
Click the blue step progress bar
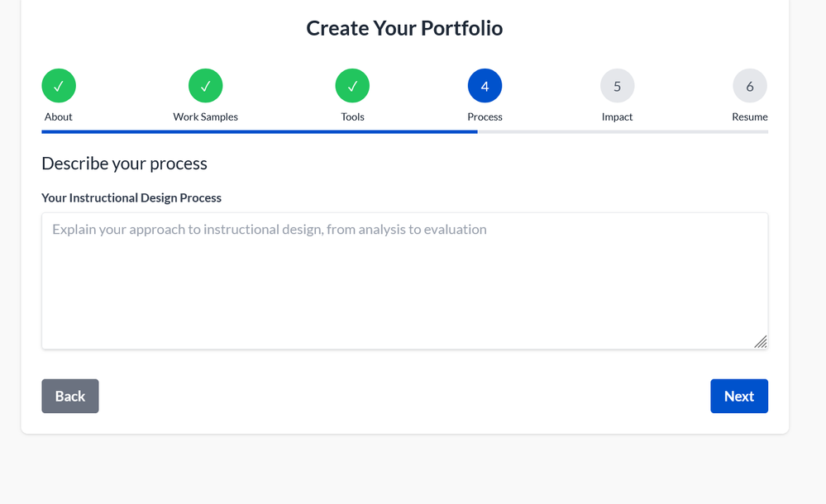(259, 131)
